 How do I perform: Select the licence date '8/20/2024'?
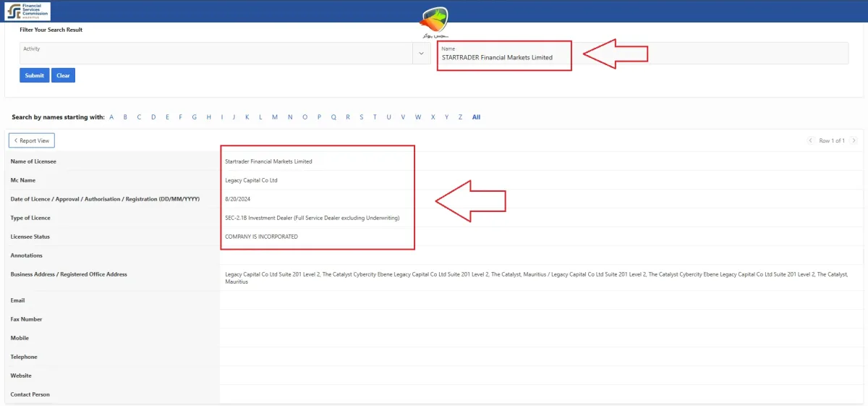click(x=237, y=199)
